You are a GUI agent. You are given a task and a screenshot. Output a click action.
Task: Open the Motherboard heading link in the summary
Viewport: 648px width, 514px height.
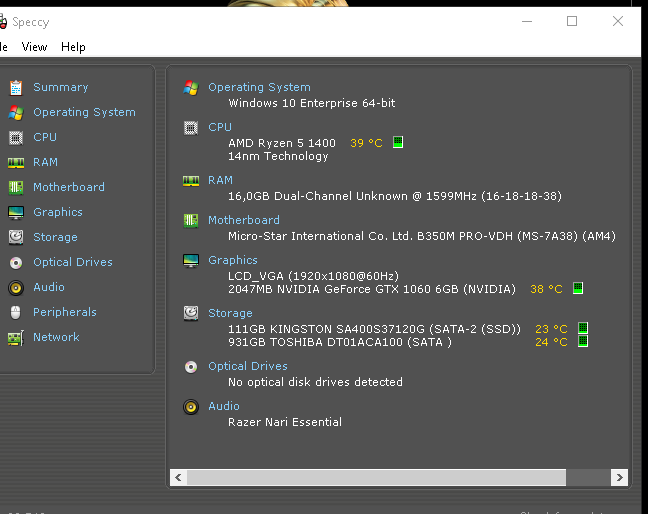(x=243, y=220)
